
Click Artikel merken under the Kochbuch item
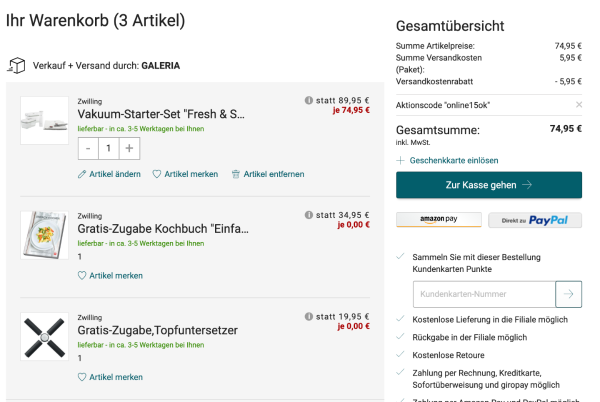click(110, 275)
